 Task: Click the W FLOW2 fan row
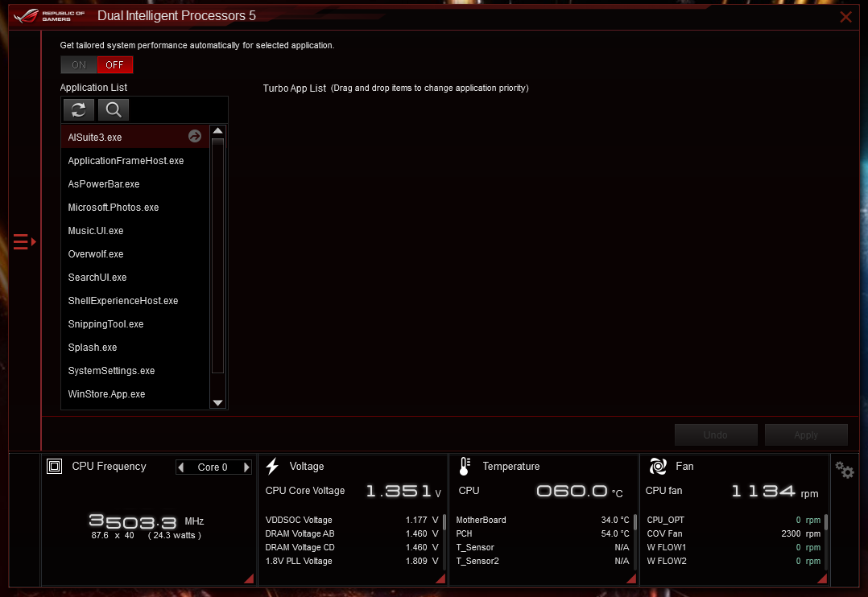point(734,561)
